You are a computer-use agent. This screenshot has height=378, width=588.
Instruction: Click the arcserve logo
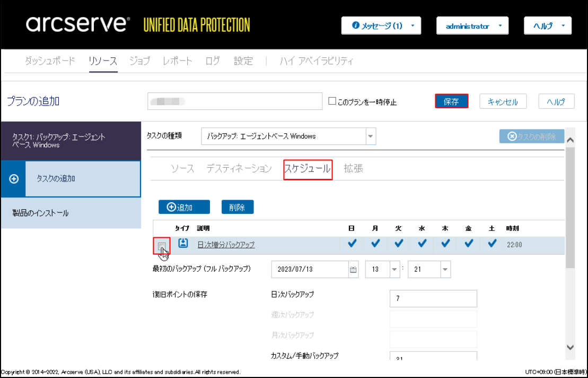(x=77, y=24)
